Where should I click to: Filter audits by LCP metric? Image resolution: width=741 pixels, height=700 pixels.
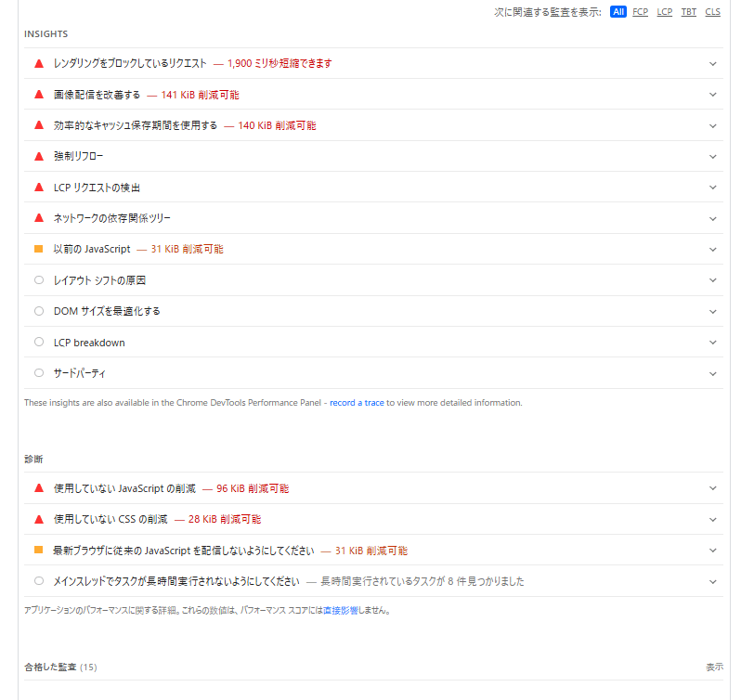pos(665,12)
